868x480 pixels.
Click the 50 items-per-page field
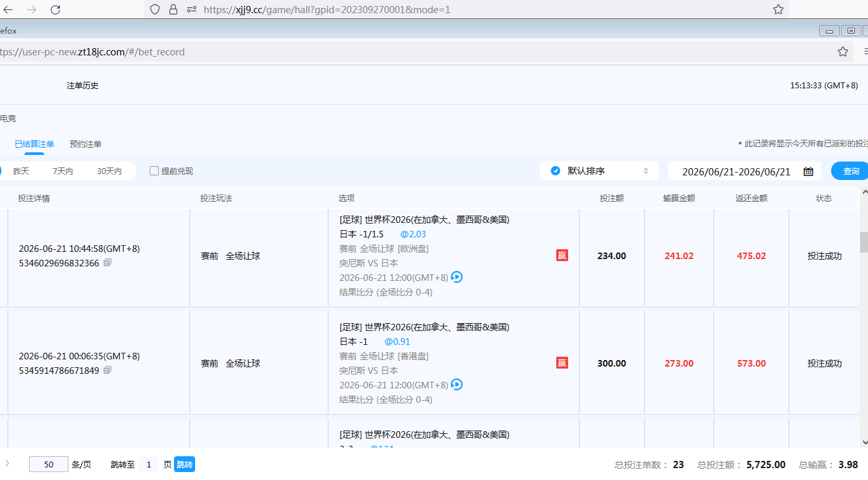click(x=49, y=464)
